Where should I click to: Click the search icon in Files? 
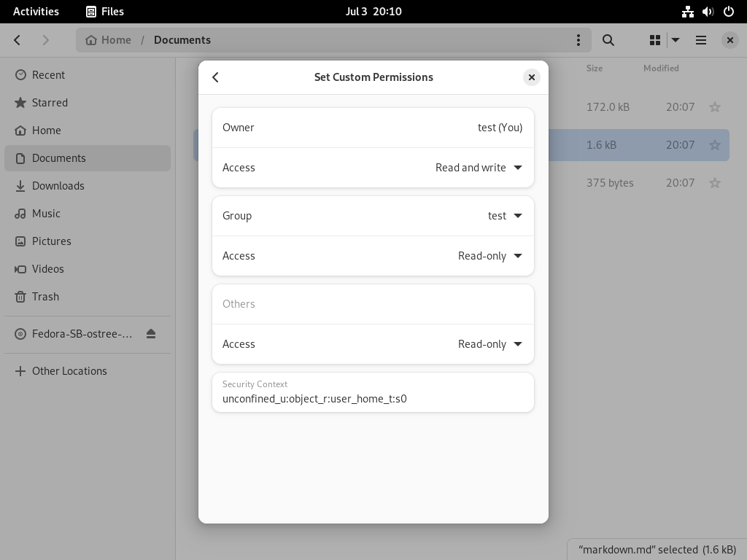tap(608, 40)
